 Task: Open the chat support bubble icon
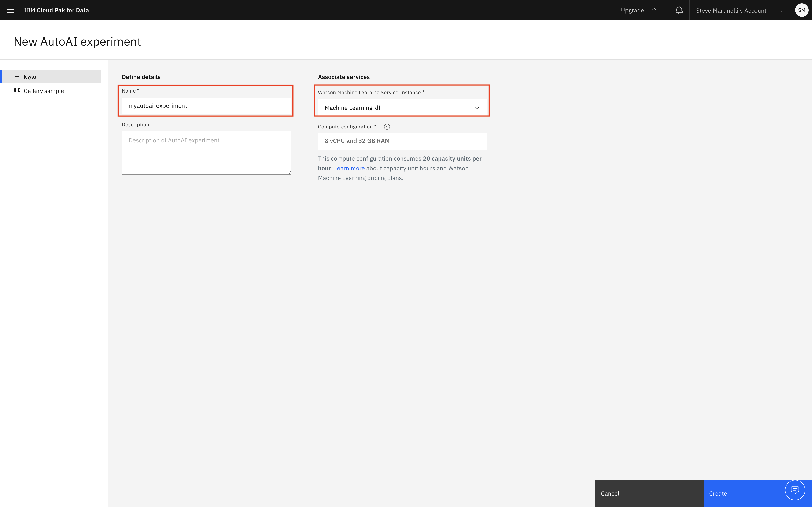click(x=794, y=490)
